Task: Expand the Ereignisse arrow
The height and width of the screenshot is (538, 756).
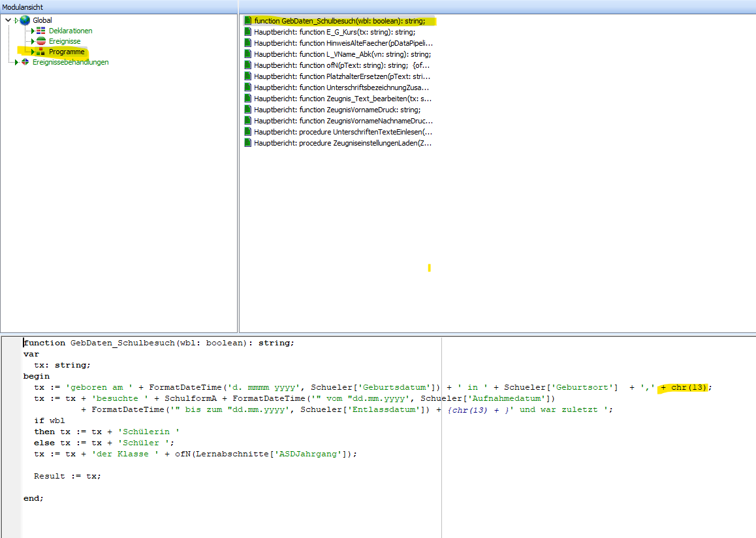Action: coord(33,41)
